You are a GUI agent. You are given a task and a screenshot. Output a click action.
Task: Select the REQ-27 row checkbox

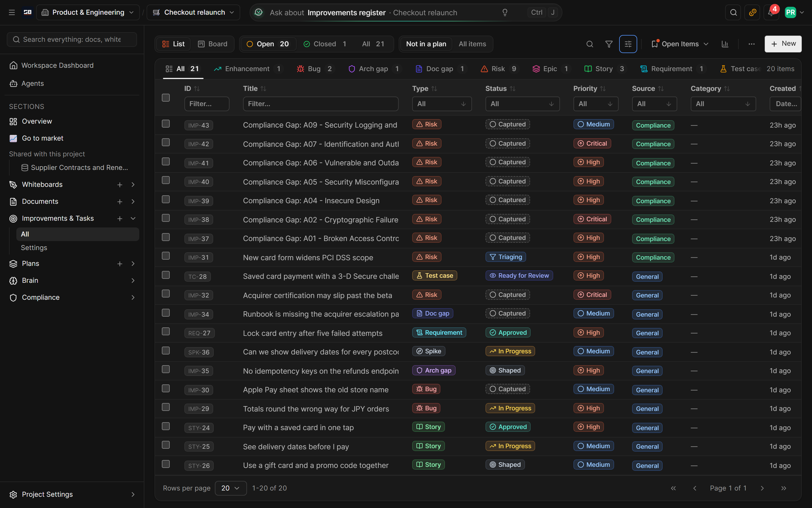(x=166, y=331)
